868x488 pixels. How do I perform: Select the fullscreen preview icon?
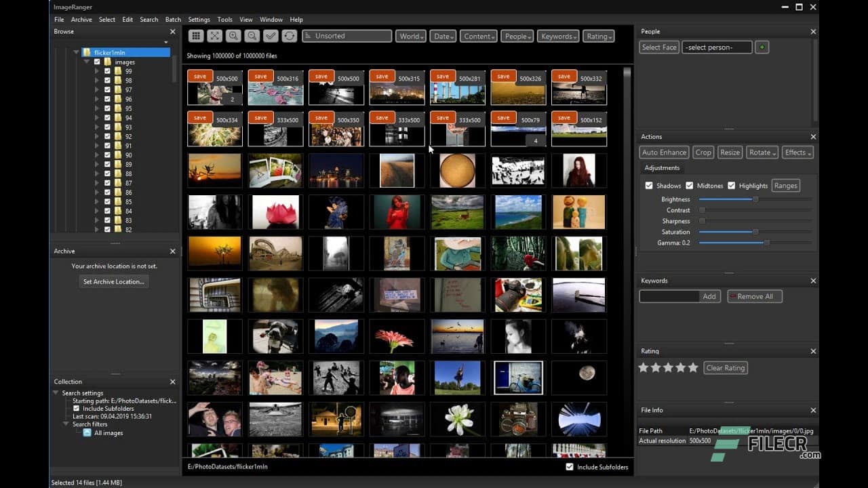(x=214, y=35)
